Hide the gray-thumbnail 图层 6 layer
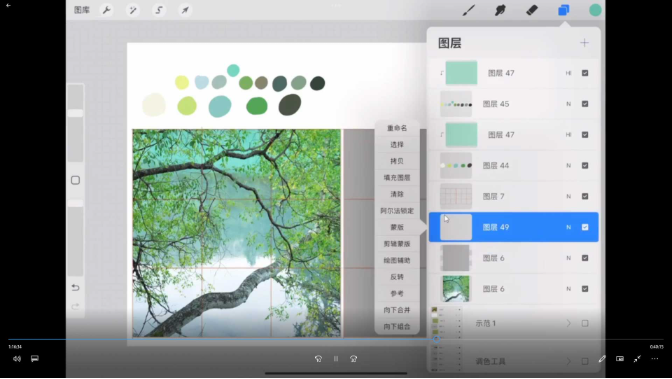Viewport: 672px width, 379px height. point(585,258)
